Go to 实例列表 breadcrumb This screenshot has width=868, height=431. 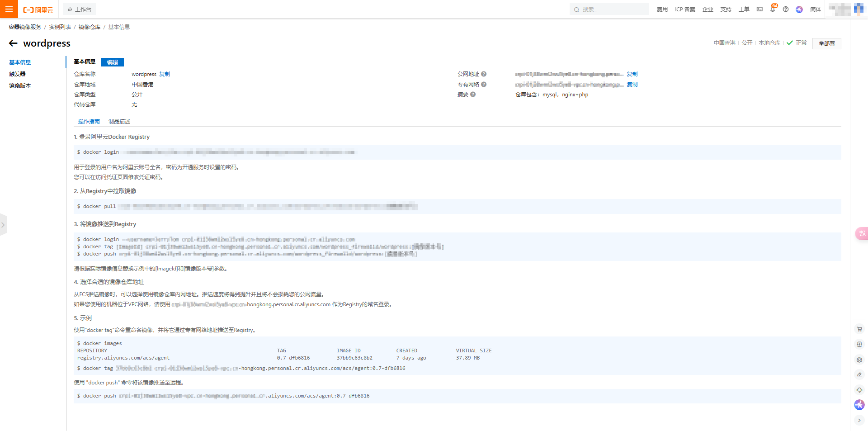(60, 27)
